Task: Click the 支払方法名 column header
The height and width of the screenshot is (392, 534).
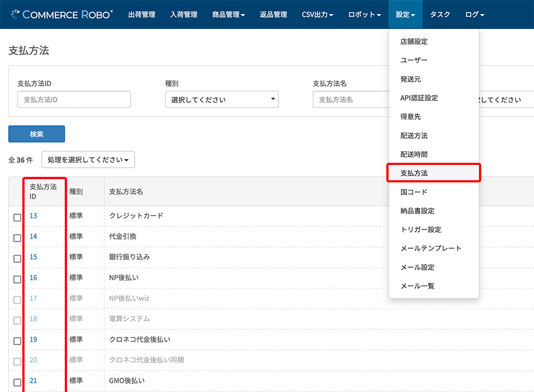Action: pyautogui.click(x=126, y=192)
